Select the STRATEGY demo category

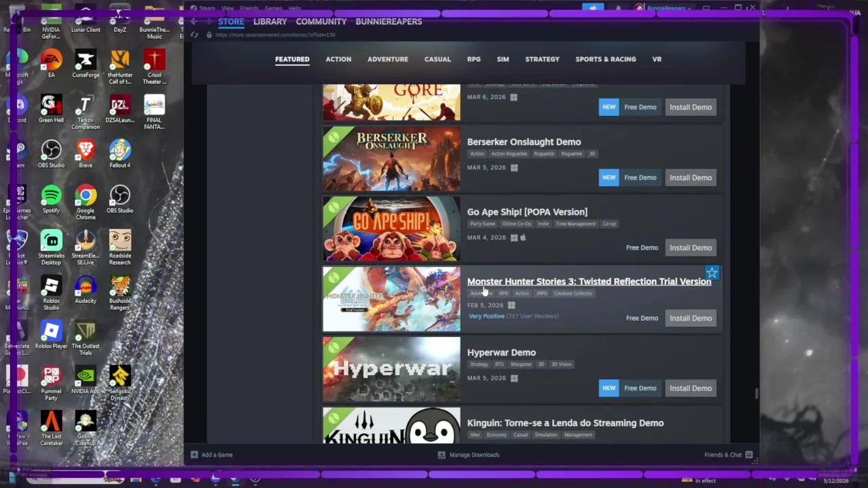tap(542, 59)
